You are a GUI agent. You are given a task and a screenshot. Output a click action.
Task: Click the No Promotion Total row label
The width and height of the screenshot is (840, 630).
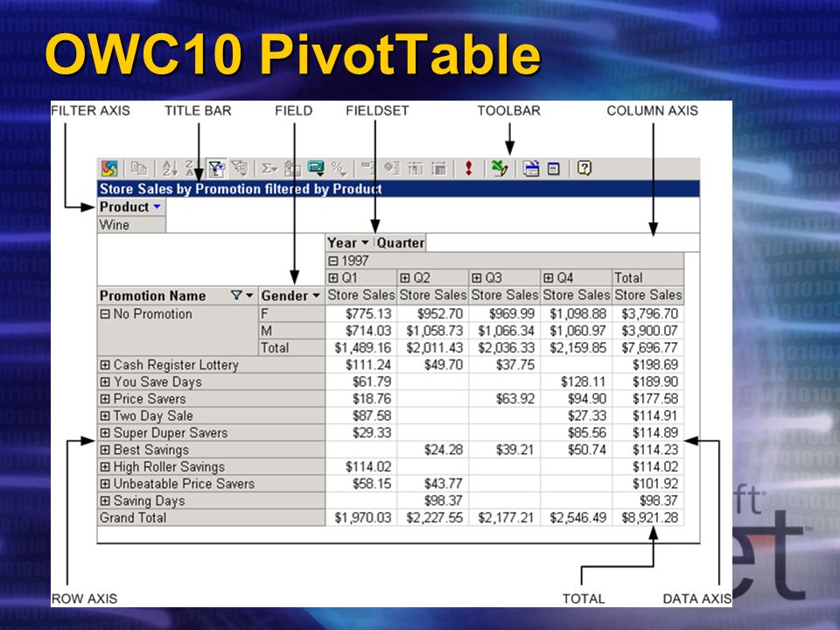291,347
